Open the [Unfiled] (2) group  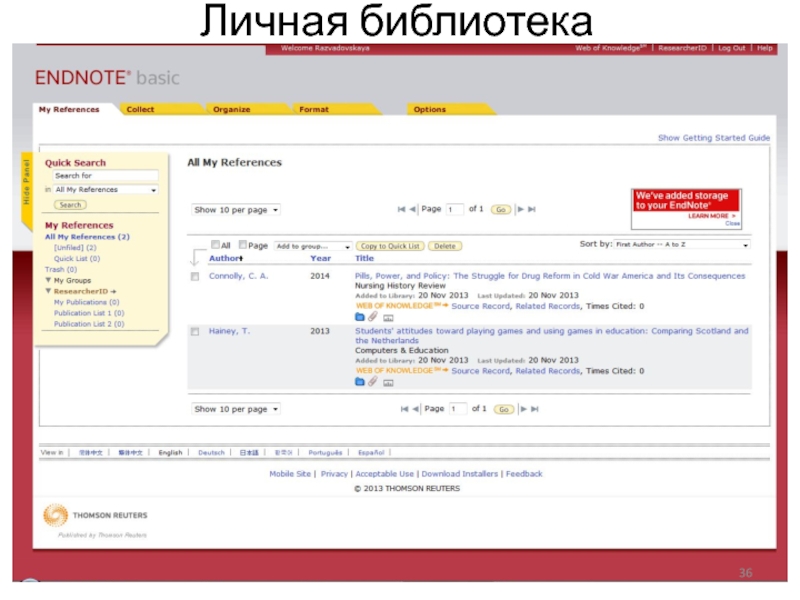click(75, 247)
